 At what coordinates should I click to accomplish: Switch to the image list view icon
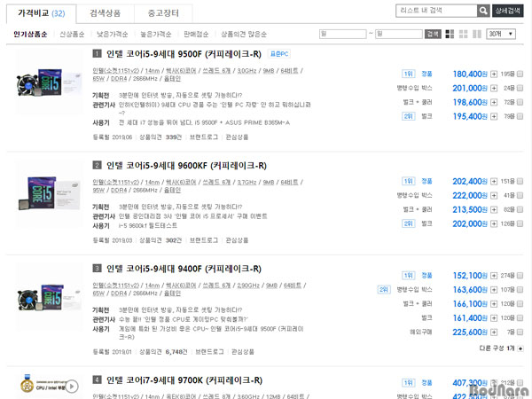coord(450,34)
